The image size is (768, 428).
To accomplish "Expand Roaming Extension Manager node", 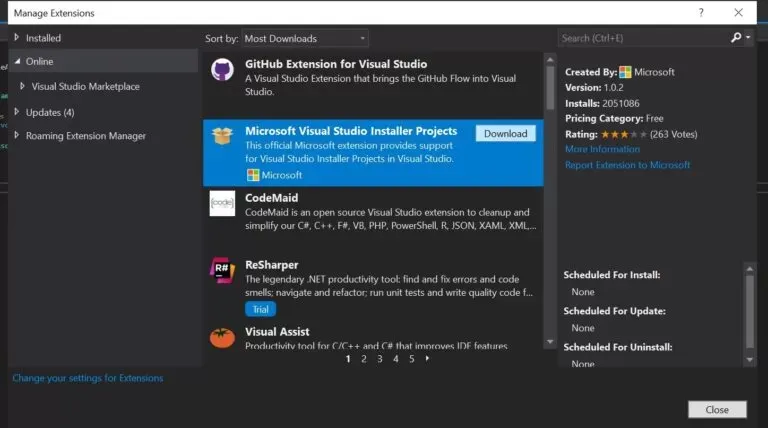I will pos(17,135).
